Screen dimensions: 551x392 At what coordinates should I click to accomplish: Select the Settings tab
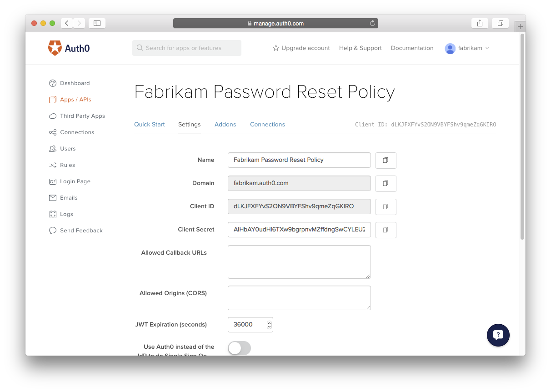[x=189, y=124]
